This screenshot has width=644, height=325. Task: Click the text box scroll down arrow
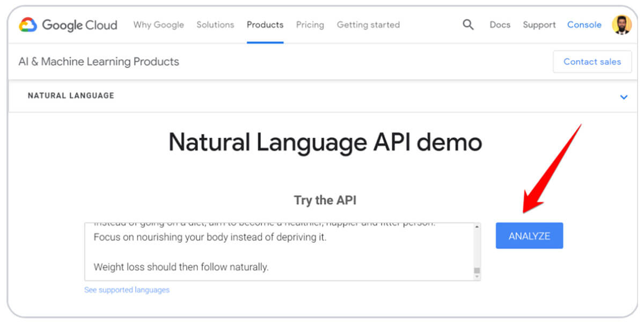click(x=476, y=276)
